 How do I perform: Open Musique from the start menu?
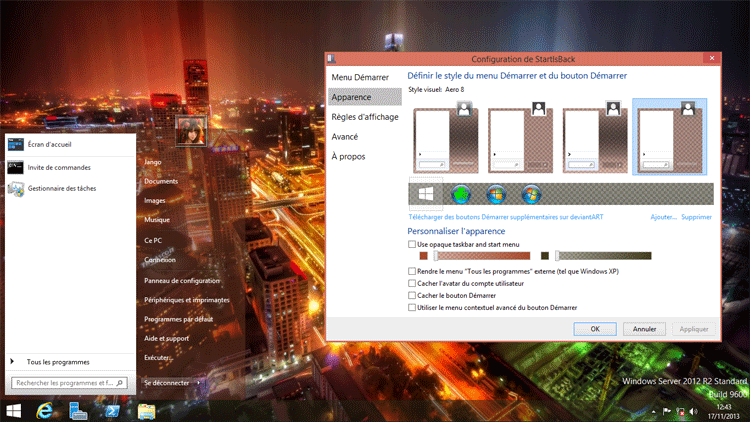(157, 220)
